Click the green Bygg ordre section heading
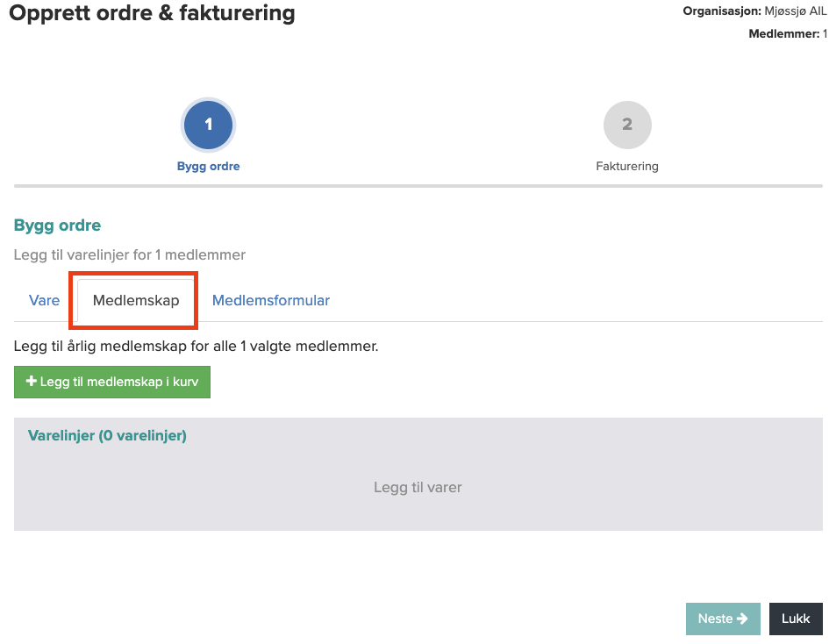This screenshot has width=829, height=644. 57,225
